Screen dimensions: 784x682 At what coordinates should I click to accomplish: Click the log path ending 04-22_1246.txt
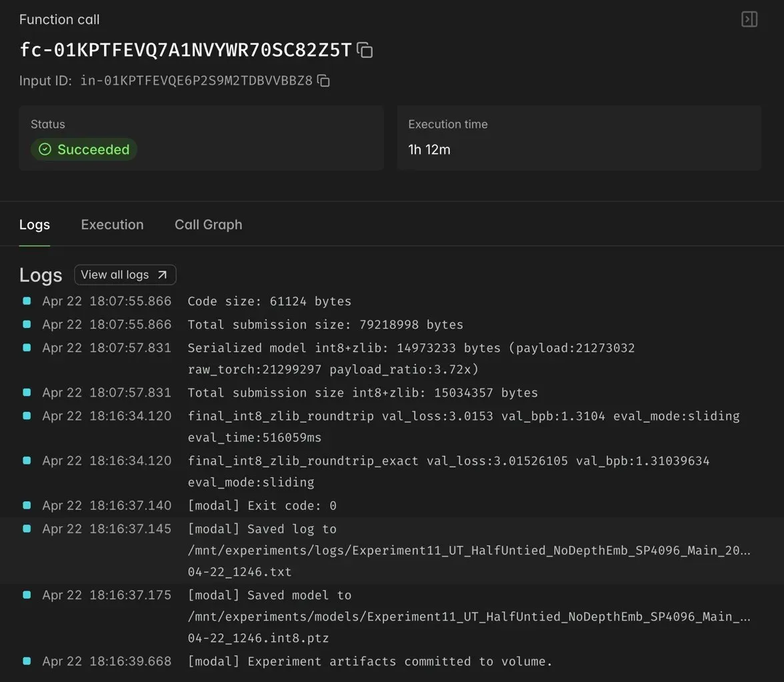469,561
